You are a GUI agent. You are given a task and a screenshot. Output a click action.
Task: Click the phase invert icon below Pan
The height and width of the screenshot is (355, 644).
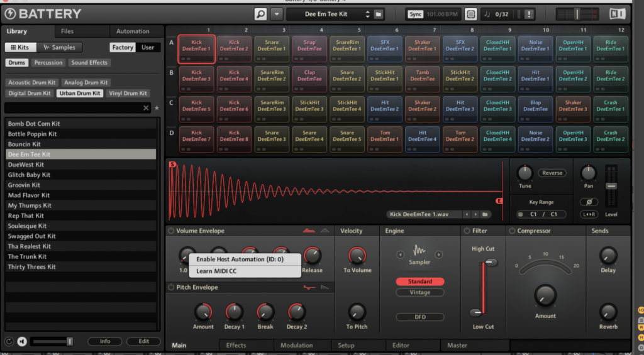pyautogui.click(x=589, y=202)
